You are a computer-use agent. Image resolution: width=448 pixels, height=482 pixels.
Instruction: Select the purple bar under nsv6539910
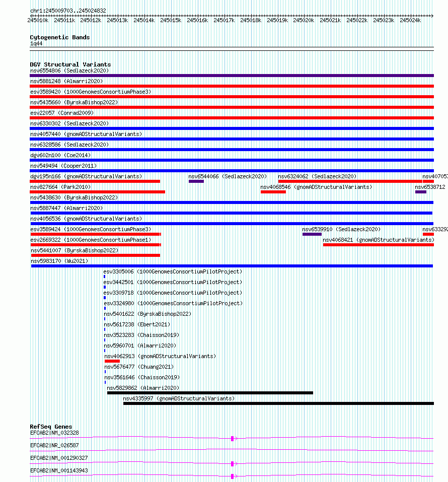tap(312, 234)
